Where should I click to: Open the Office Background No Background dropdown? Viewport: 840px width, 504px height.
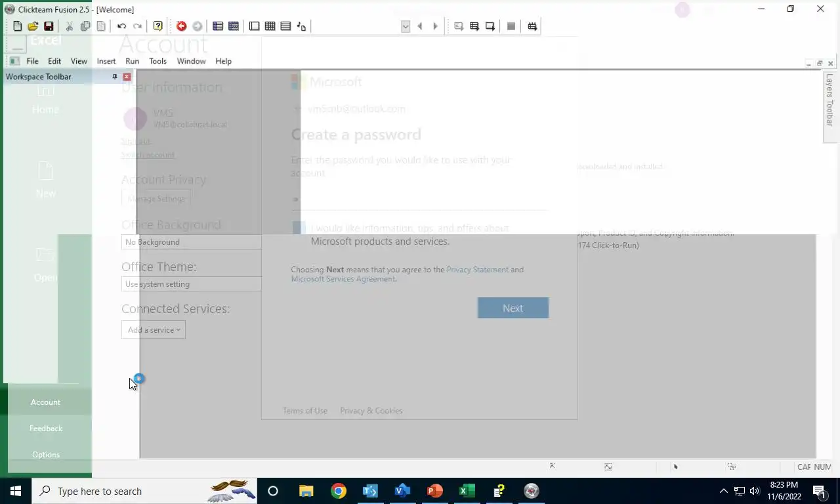pyautogui.click(x=192, y=242)
